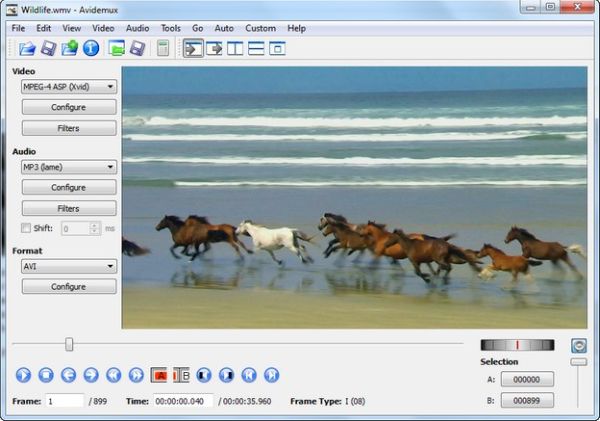Enable the audio Shift checkbox

click(27, 228)
